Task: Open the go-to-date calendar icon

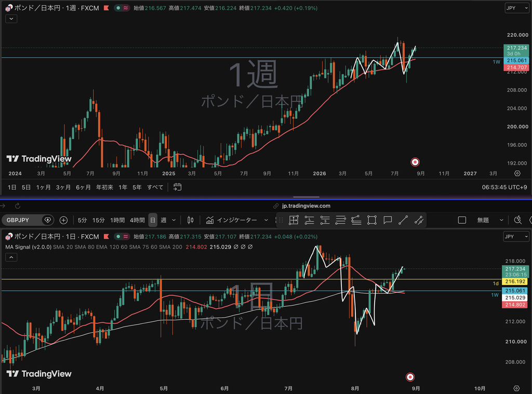Action: click(x=177, y=187)
